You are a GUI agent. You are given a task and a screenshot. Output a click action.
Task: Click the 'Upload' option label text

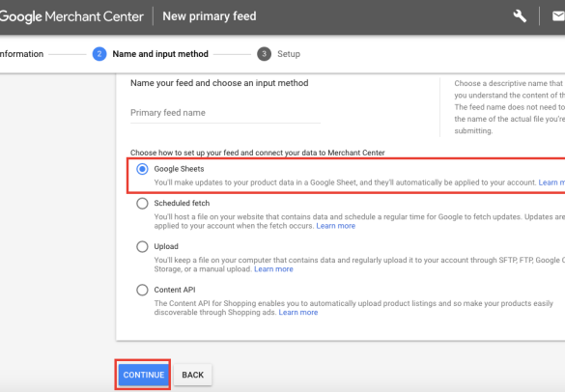click(x=166, y=246)
